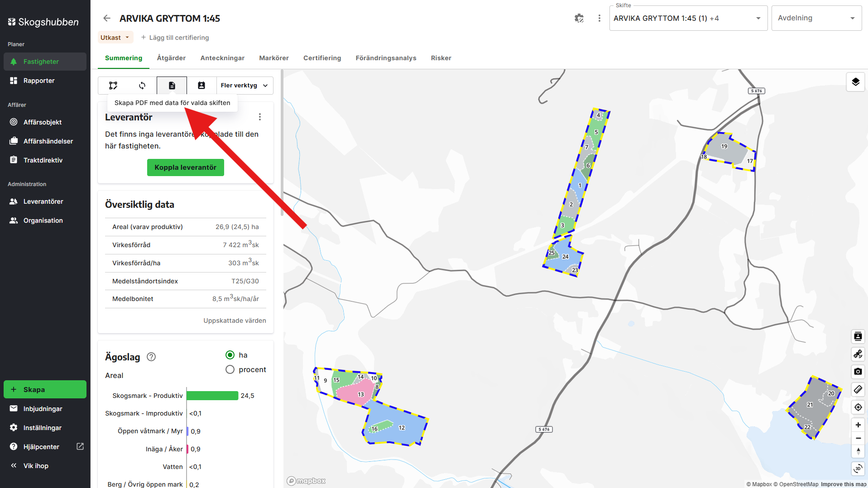Viewport: 868px width, 488px height.
Task: Select the ha radio button
Action: click(x=230, y=355)
